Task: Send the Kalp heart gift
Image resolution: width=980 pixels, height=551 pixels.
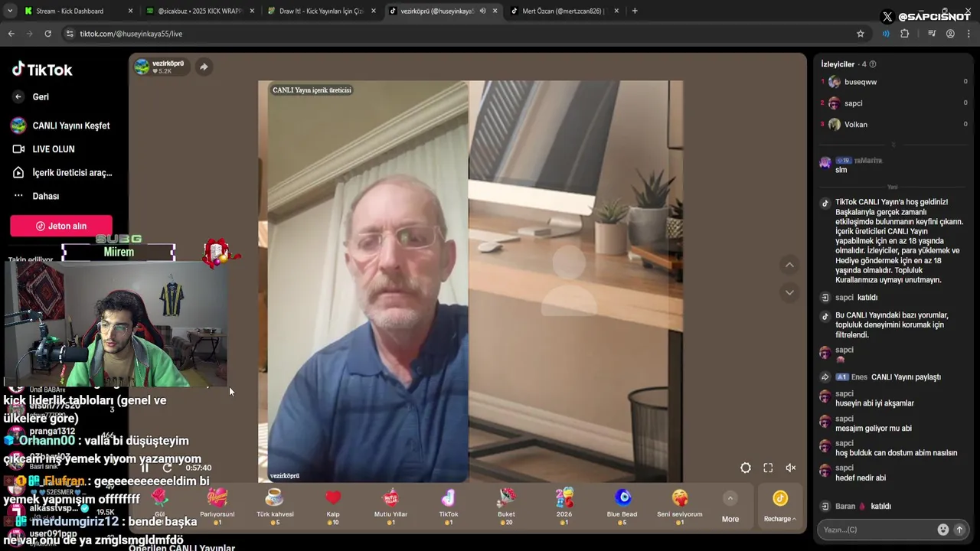Action: (x=333, y=505)
